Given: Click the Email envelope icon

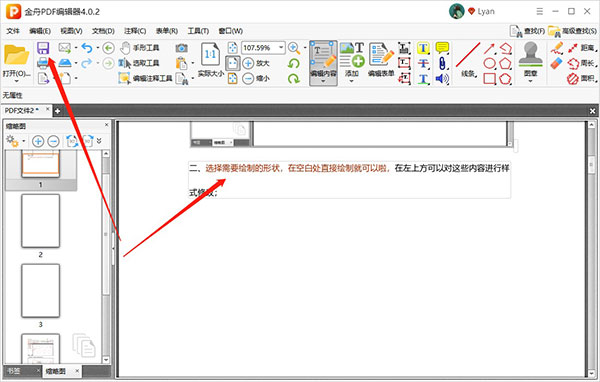Looking at the screenshot, I should pyautogui.click(x=65, y=48).
